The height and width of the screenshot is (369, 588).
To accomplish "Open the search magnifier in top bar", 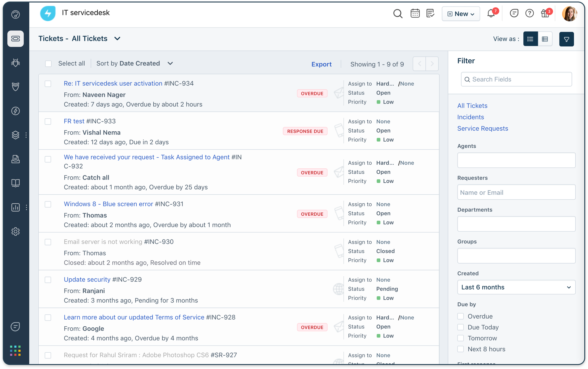I will pos(398,14).
